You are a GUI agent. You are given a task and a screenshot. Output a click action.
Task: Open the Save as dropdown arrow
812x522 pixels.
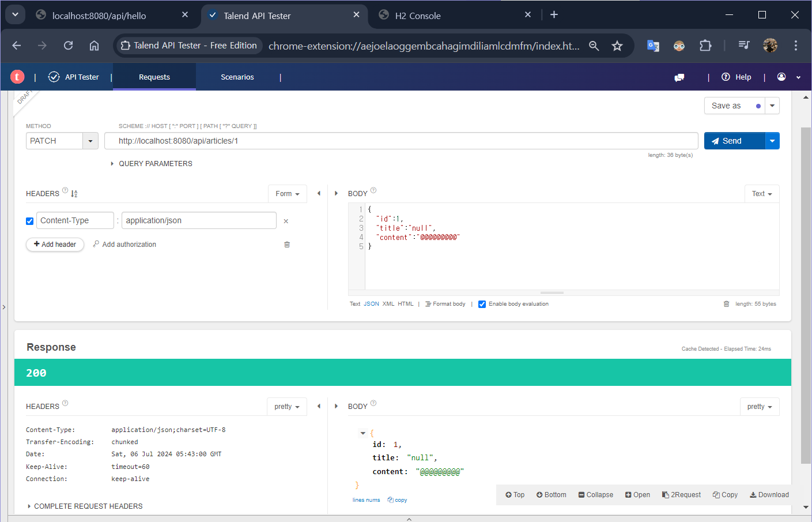click(772, 106)
